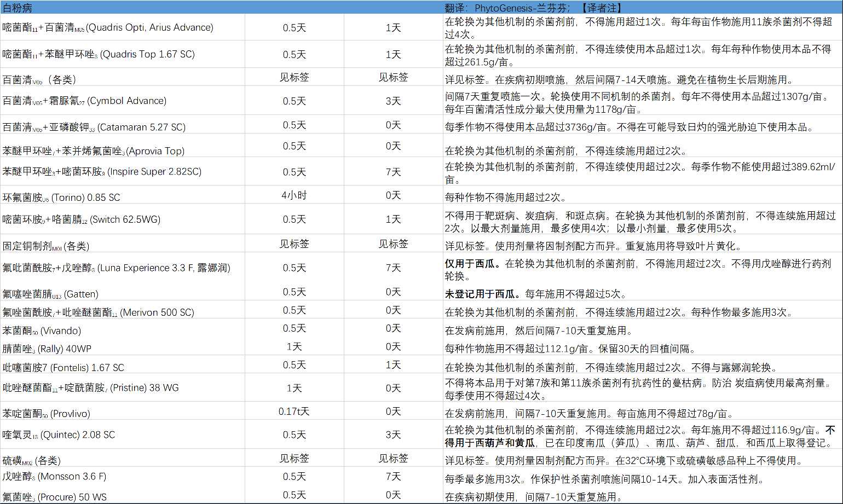Viewport: 843px width, 504px height.
Task: Select the 0天 cell in the Aprovia Top row
Action: 394,146
